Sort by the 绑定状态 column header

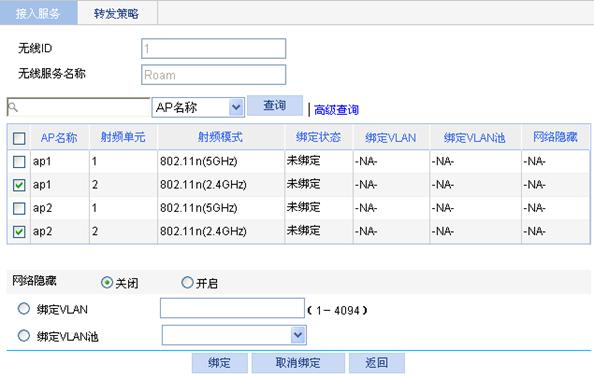318,137
